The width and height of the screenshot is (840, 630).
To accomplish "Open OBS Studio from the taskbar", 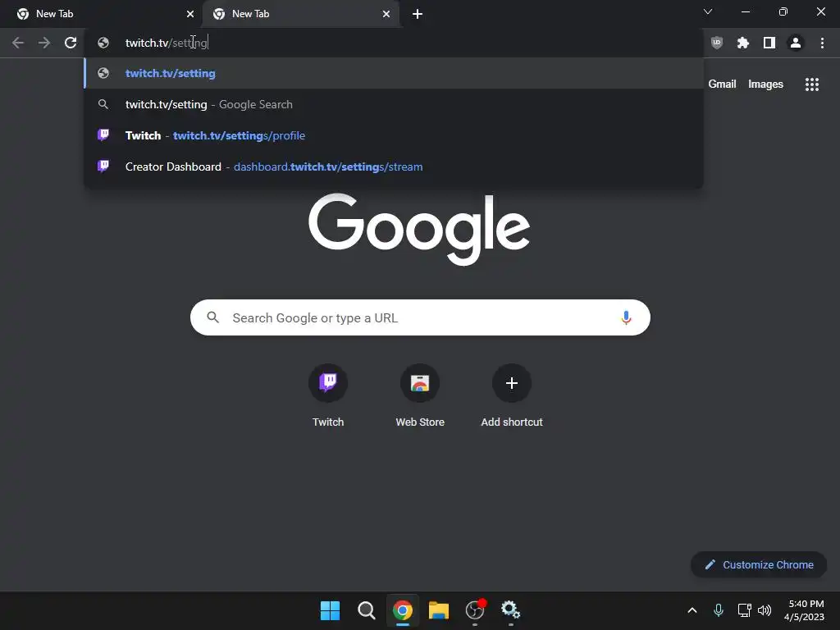I will [x=475, y=610].
